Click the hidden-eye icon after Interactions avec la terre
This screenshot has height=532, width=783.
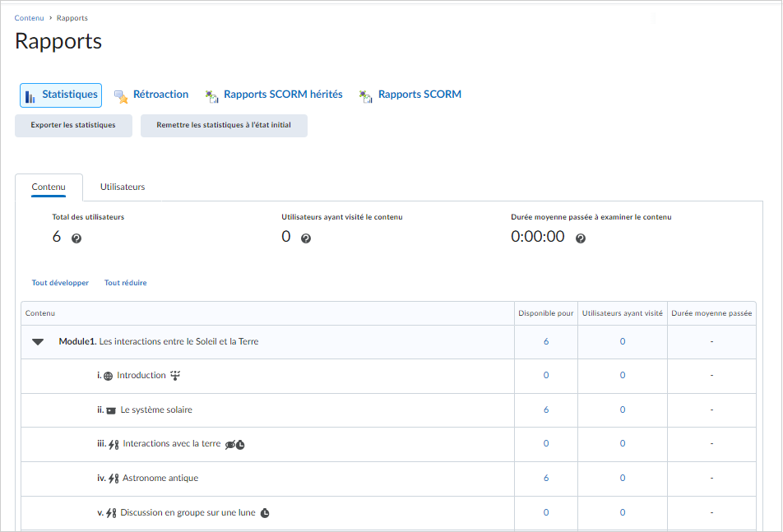tap(230, 445)
